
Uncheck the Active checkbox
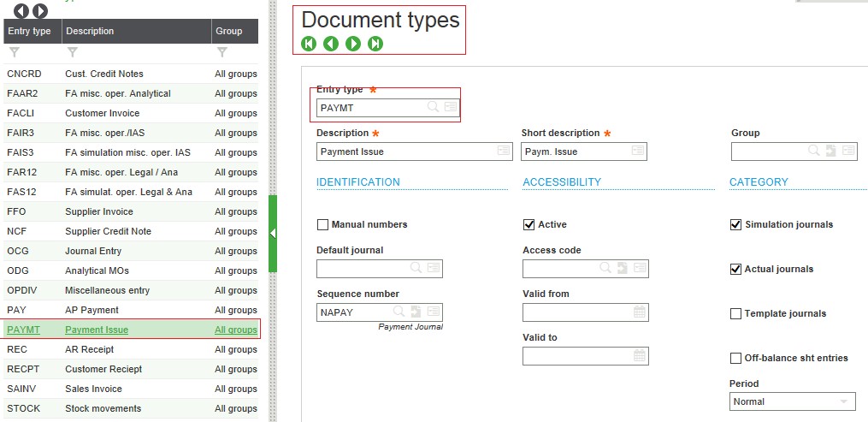(x=529, y=225)
